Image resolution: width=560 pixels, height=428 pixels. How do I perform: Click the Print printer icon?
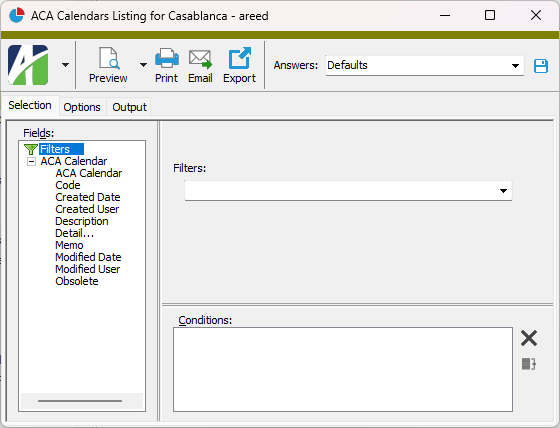pyautogui.click(x=166, y=58)
